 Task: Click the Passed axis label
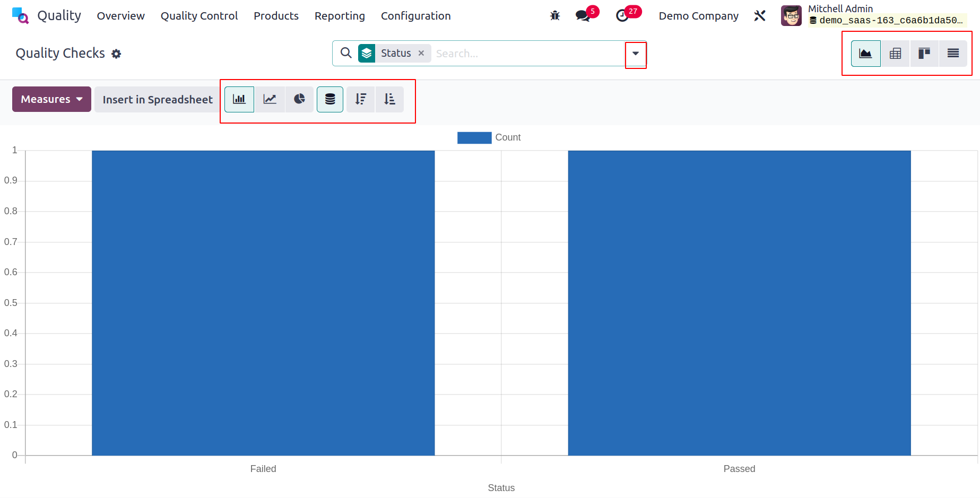click(739, 469)
